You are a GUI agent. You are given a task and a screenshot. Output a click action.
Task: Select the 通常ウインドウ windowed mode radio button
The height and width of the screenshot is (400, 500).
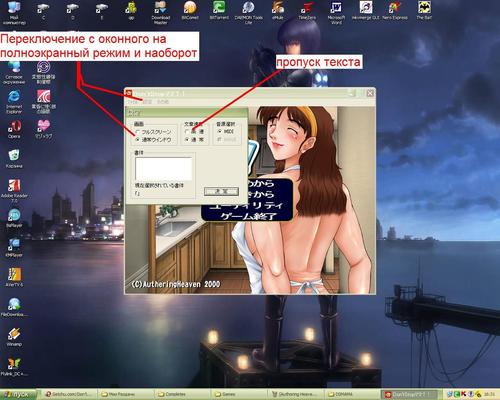[137, 140]
